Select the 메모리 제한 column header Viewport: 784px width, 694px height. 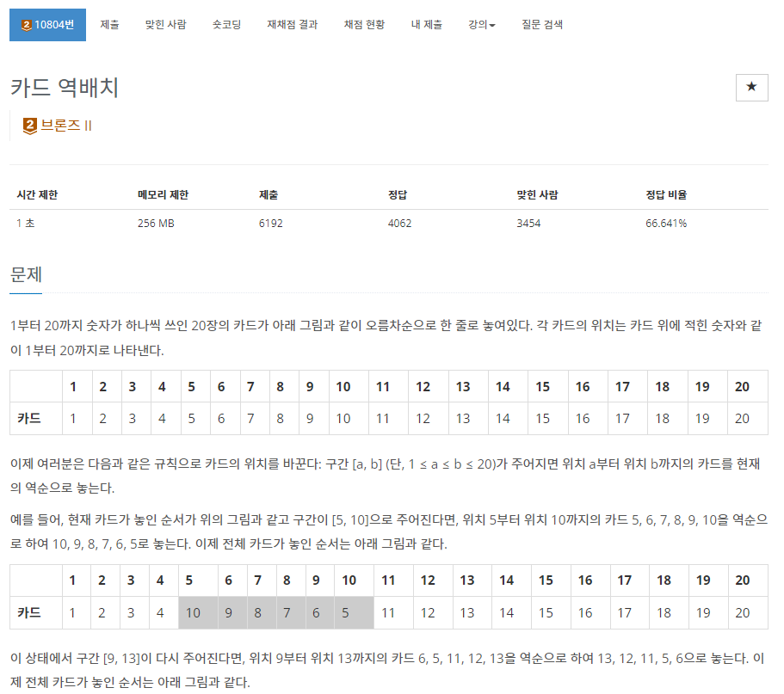pos(163,195)
